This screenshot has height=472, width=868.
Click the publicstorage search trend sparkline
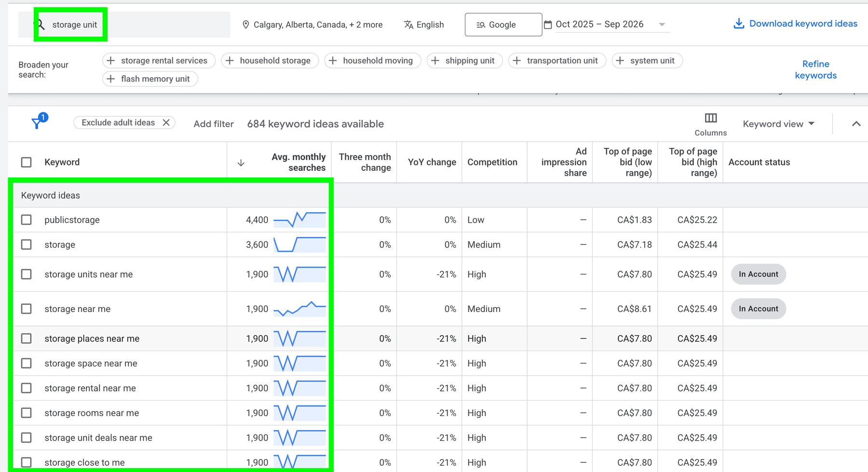click(x=299, y=219)
